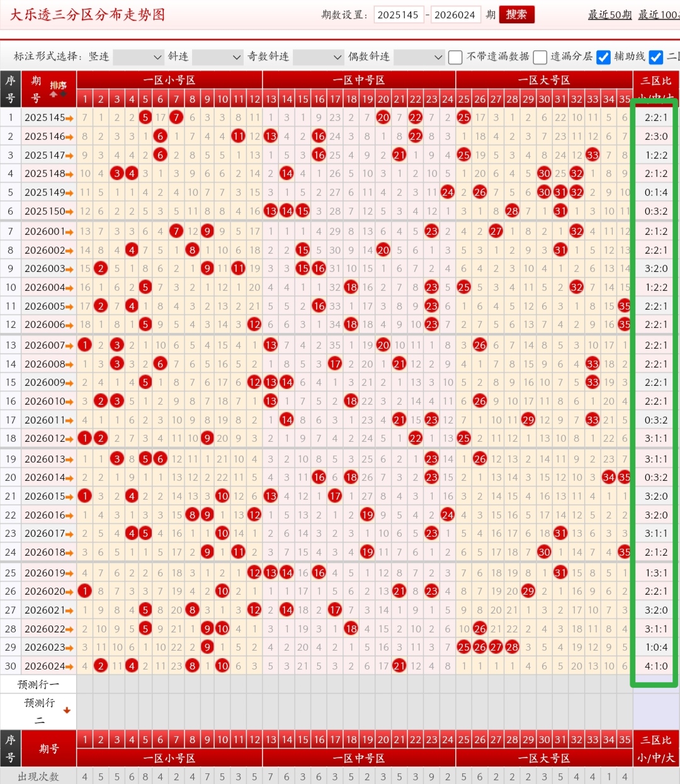This screenshot has width=680, height=784.
Task: Click the 排序 sort icon in header
Action: (58, 89)
